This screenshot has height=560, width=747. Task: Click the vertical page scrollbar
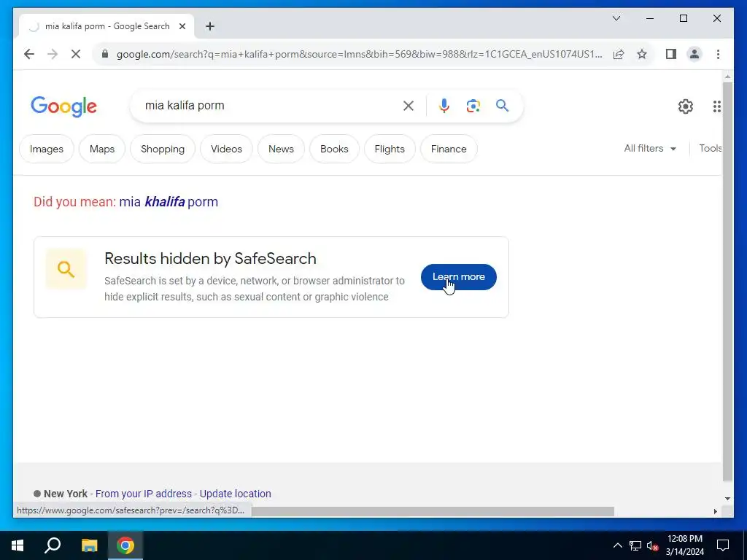click(727, 281)
